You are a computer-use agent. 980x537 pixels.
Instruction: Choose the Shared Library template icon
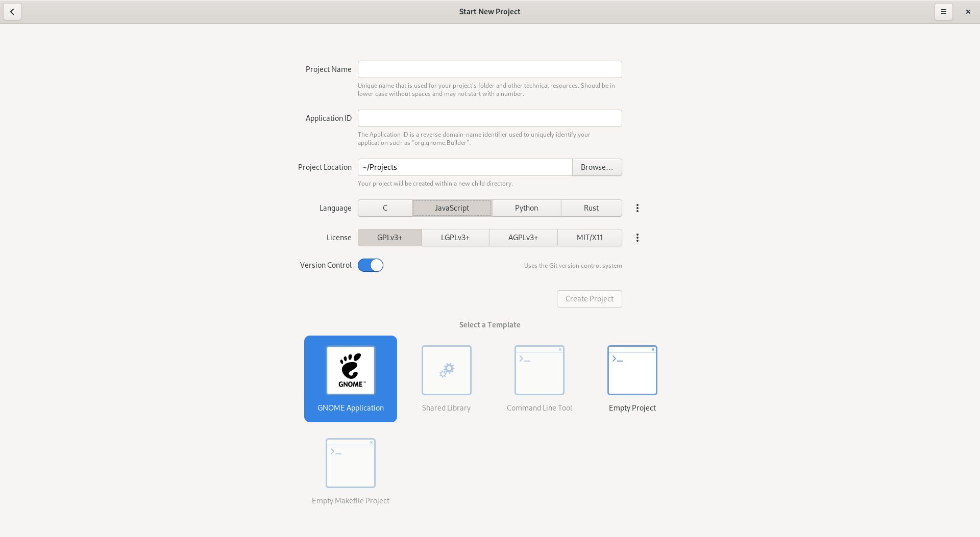coord(446,370)
